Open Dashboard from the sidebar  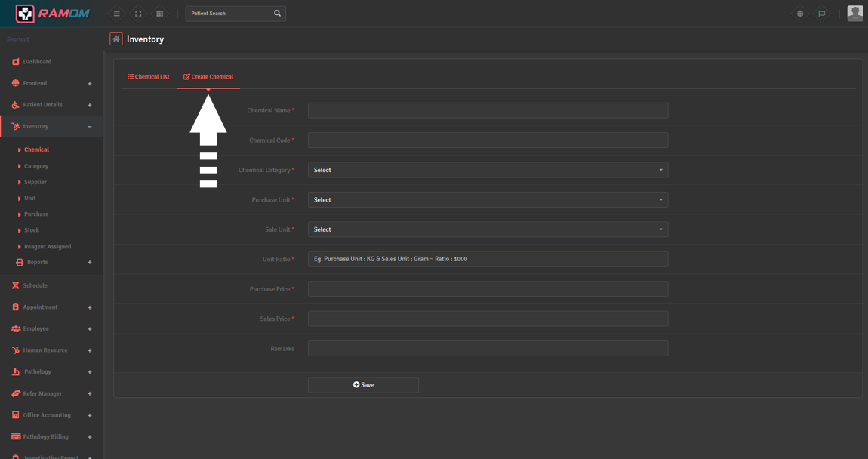[x=37, y=62]
